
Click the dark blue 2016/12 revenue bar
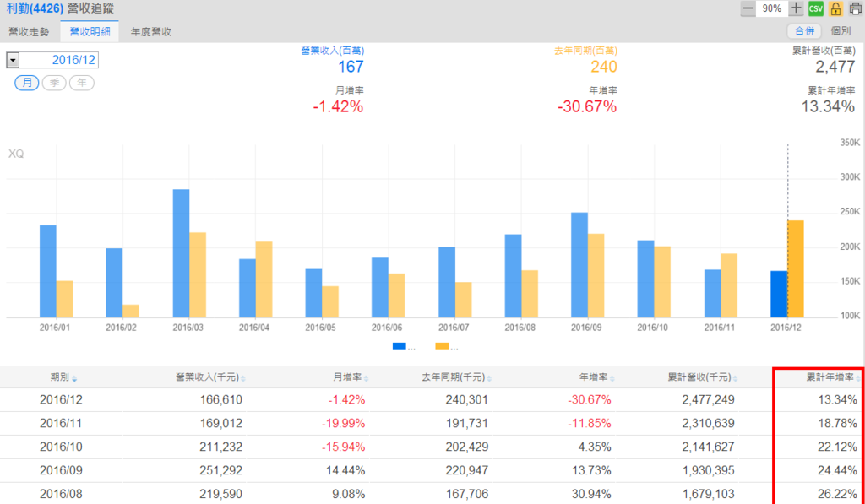[x=779, y=295]
